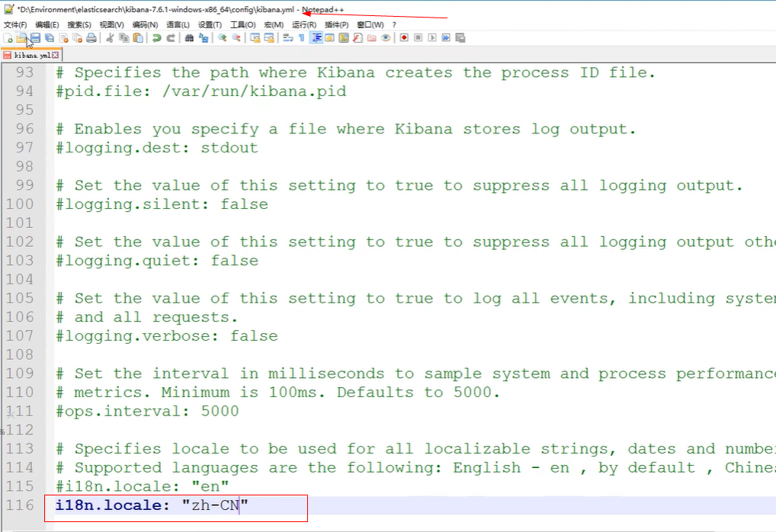Open the 文件(F) menu

15,24
